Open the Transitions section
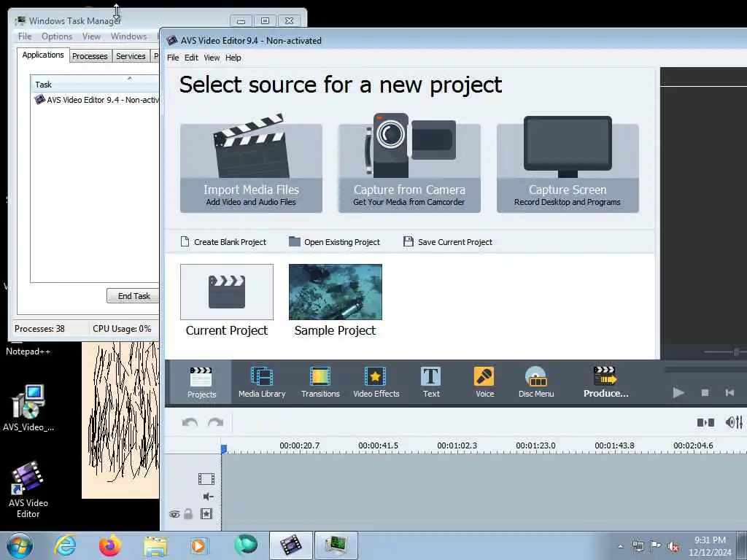The height and width of the screenshot is (560, 747). coord(320,382)
